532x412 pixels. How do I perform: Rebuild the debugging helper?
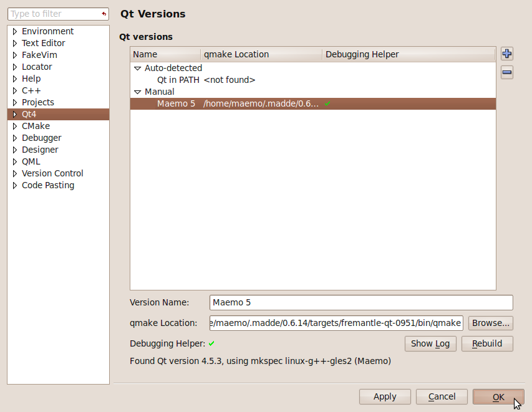[486, 343]
